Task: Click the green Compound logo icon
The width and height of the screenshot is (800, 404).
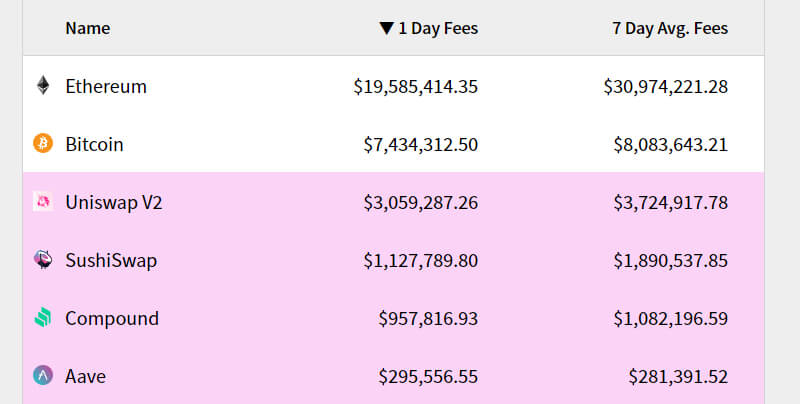Action: coord(42,318)
